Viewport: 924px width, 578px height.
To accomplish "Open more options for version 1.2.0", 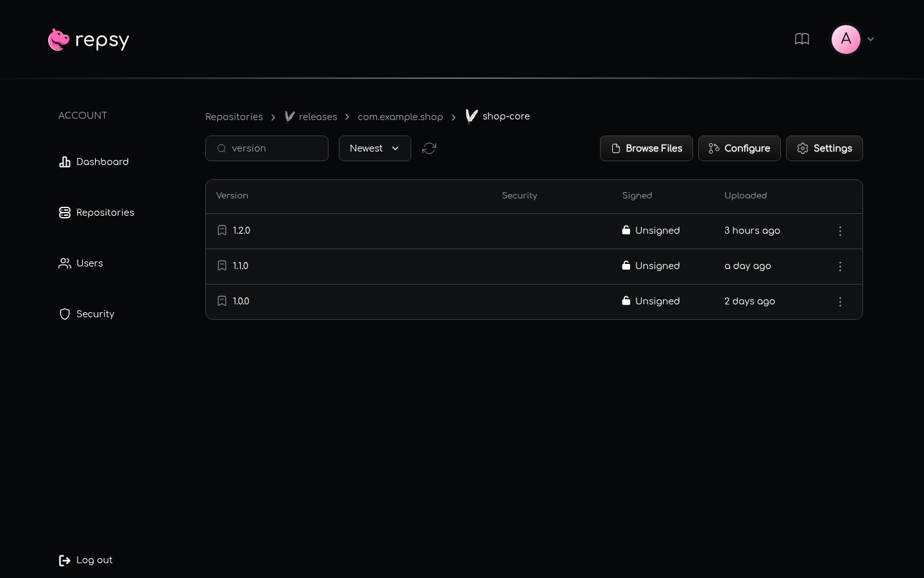I will [x=840, y=231].
